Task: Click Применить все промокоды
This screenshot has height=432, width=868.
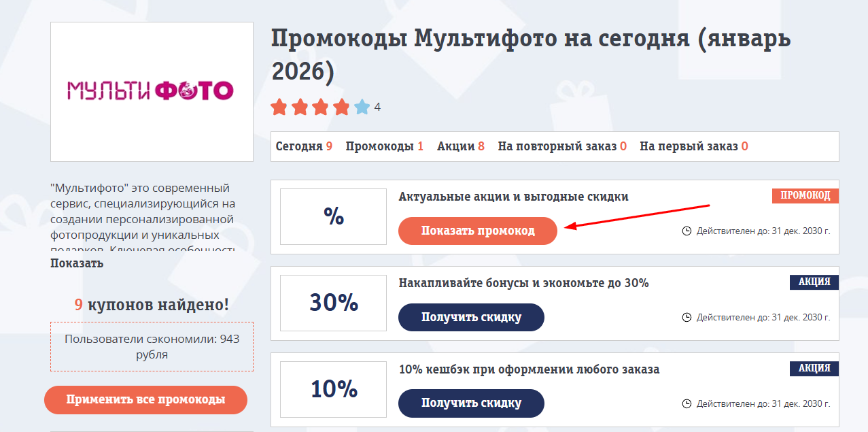Action: pos(145,400)
